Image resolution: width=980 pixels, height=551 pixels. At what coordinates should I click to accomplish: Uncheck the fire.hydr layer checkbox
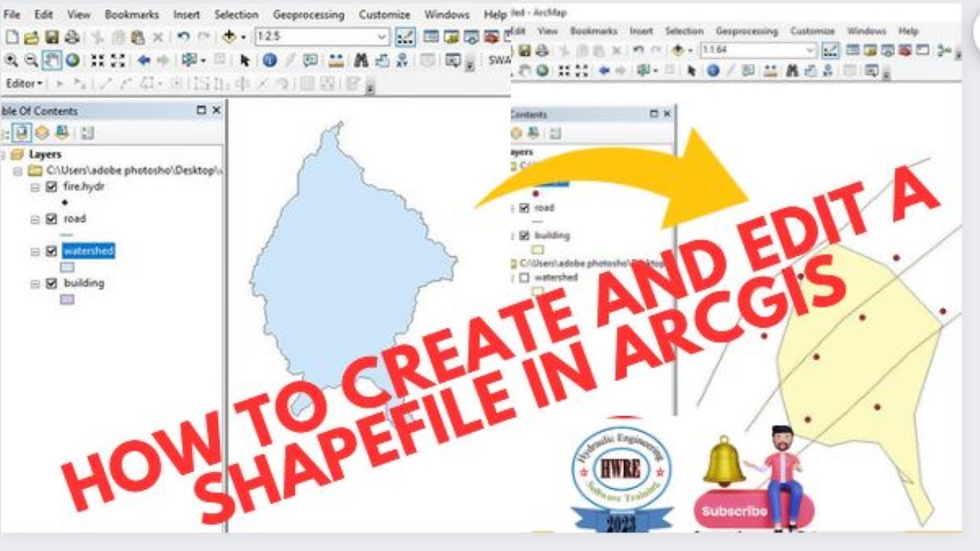click(x=51, y=186)
